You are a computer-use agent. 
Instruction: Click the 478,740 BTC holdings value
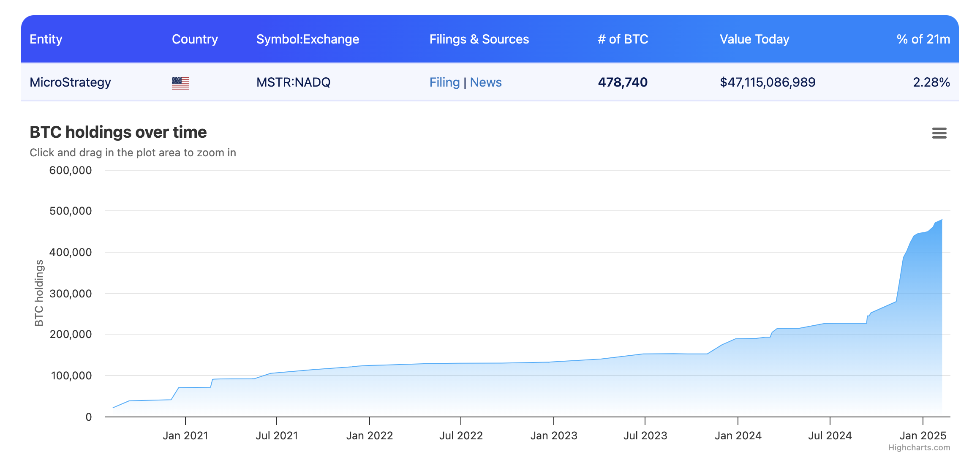tap(623, 82)
